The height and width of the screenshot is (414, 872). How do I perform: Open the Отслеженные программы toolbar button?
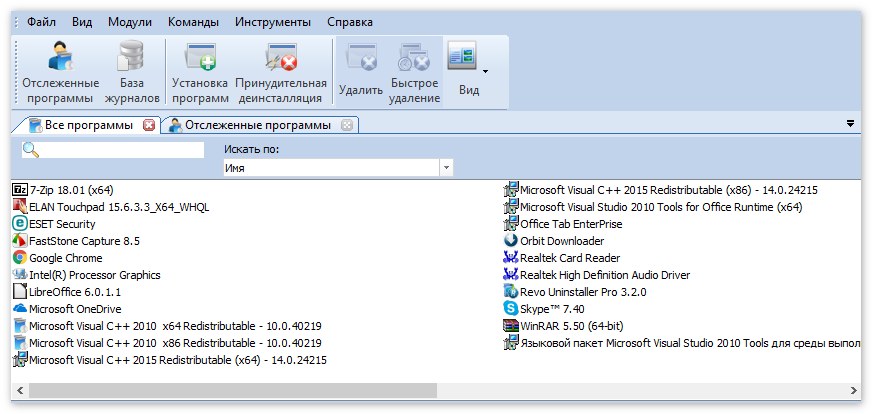coord(61,72)
